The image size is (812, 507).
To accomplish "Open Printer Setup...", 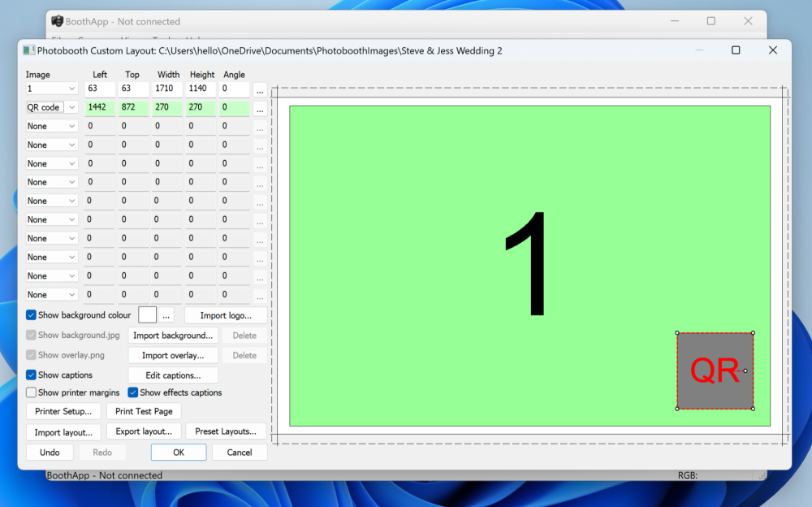I will click(x=63, y=411).
